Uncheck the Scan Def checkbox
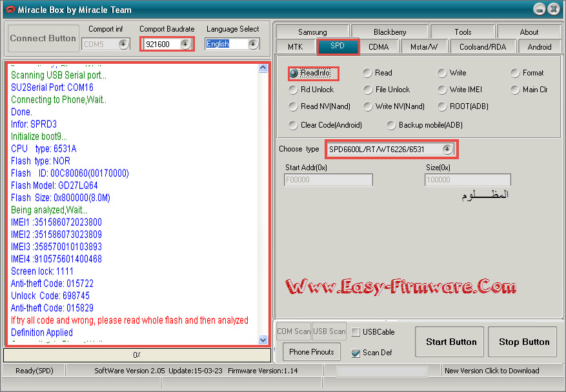Screen dimensions: 566x392 (356, 353)
